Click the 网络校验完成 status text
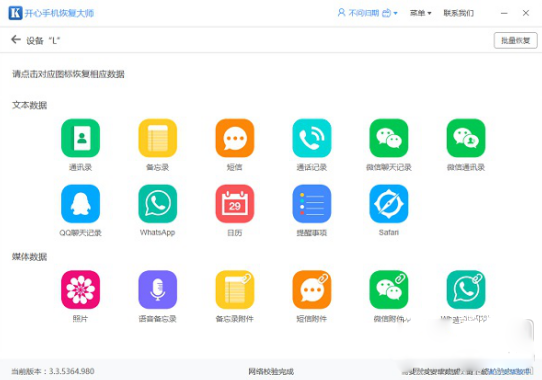542x380 pixels. [271, 372]
